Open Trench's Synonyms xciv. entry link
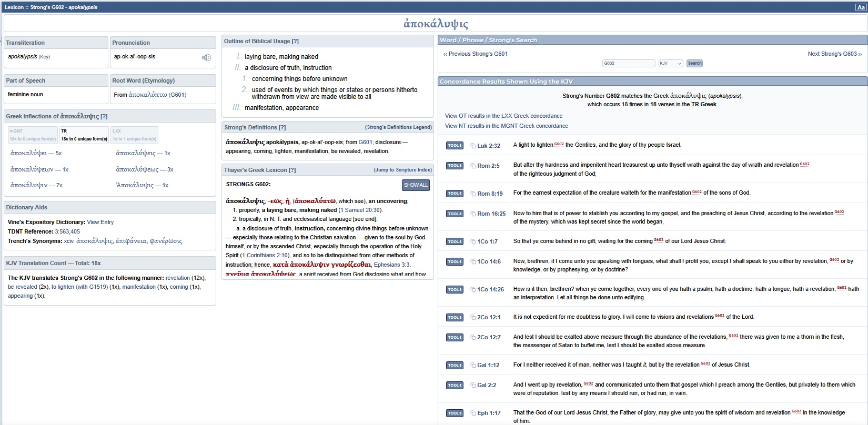868x425 pixels. click(x=124, y=241)
